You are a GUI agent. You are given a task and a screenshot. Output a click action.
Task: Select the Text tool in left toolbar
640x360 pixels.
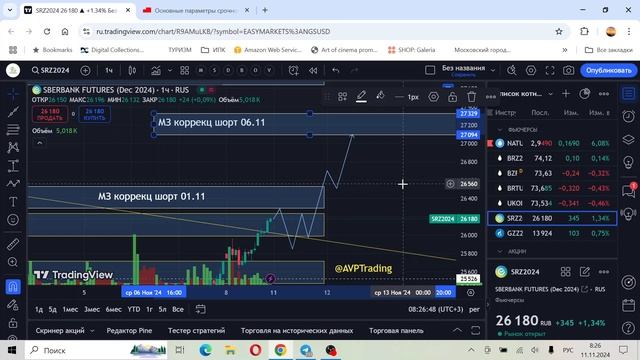tap(13, 202)
